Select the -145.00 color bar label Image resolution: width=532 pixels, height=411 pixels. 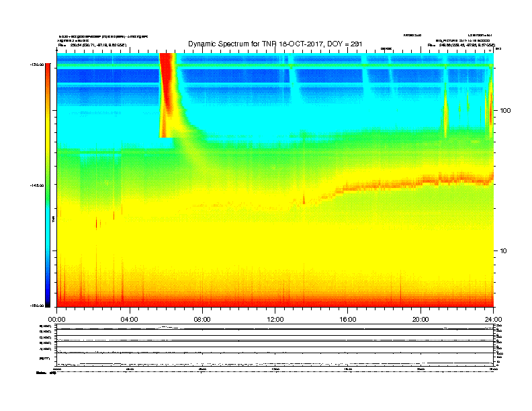pos(37,185)
